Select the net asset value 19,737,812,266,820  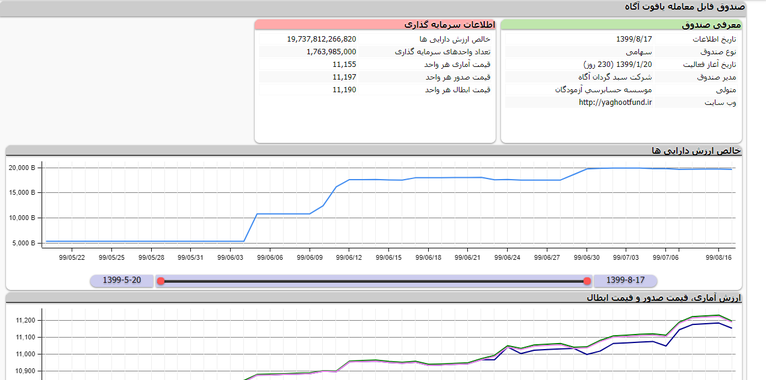click(321, 39)
